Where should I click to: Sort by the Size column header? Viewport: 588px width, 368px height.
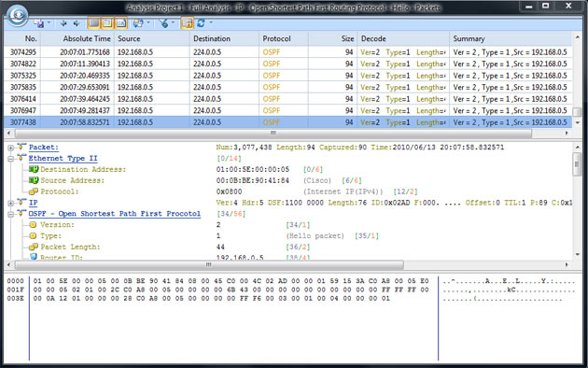tap(332, 38)
